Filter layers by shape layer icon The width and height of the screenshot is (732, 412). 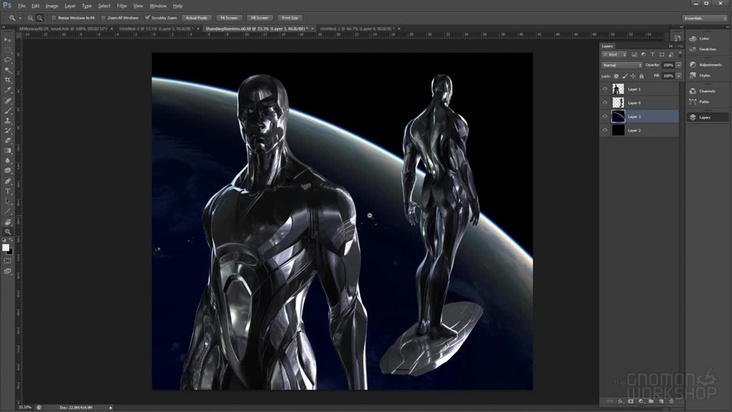click(662, 55)
